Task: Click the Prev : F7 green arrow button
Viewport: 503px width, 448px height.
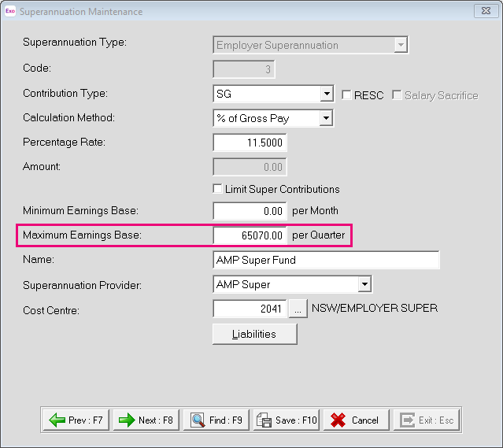Action: 76,420
